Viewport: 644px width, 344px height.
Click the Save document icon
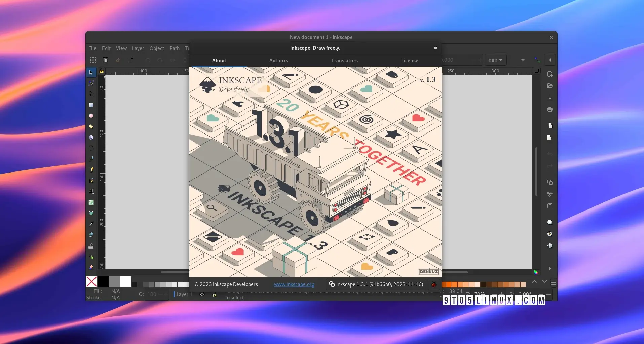coord(550,98)
